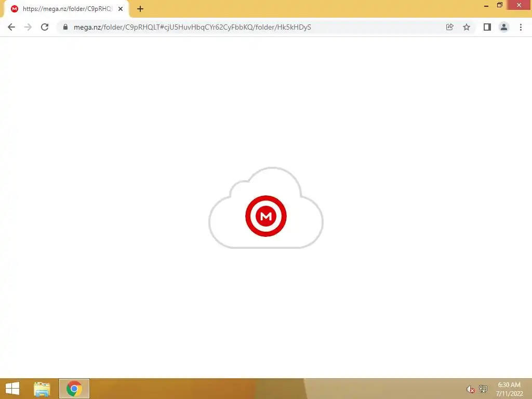The width and height of the screenshot is (532, 399).
Task: Open a new tab with the plus button
Action: pyautogui.click(x=140, y=9)
